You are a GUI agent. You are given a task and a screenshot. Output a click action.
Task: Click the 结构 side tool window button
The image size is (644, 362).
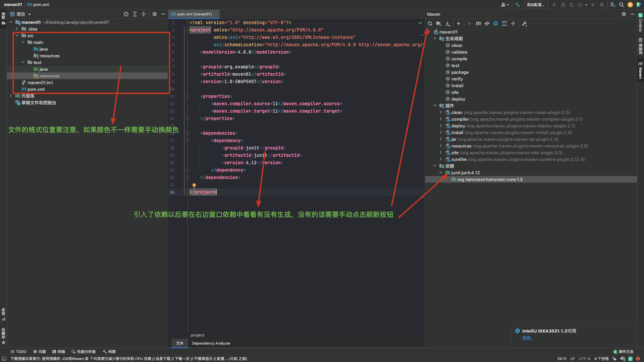(3, 314)
